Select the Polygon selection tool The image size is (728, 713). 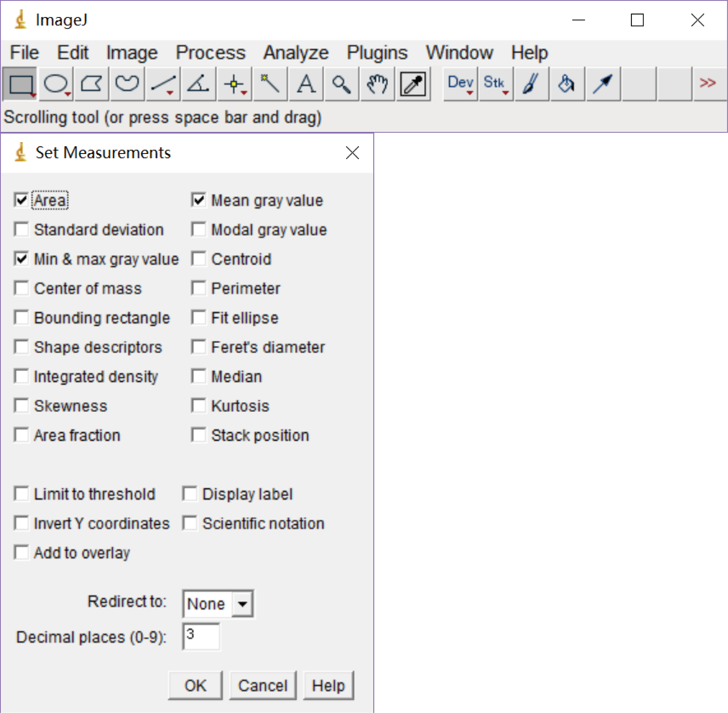point(92,84)
